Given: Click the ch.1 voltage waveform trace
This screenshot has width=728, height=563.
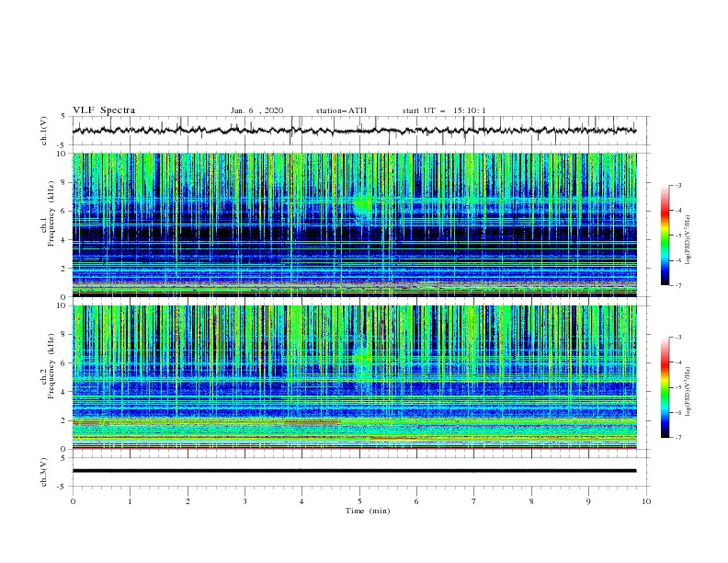Looking at the screenshot, I should point(354,131).
